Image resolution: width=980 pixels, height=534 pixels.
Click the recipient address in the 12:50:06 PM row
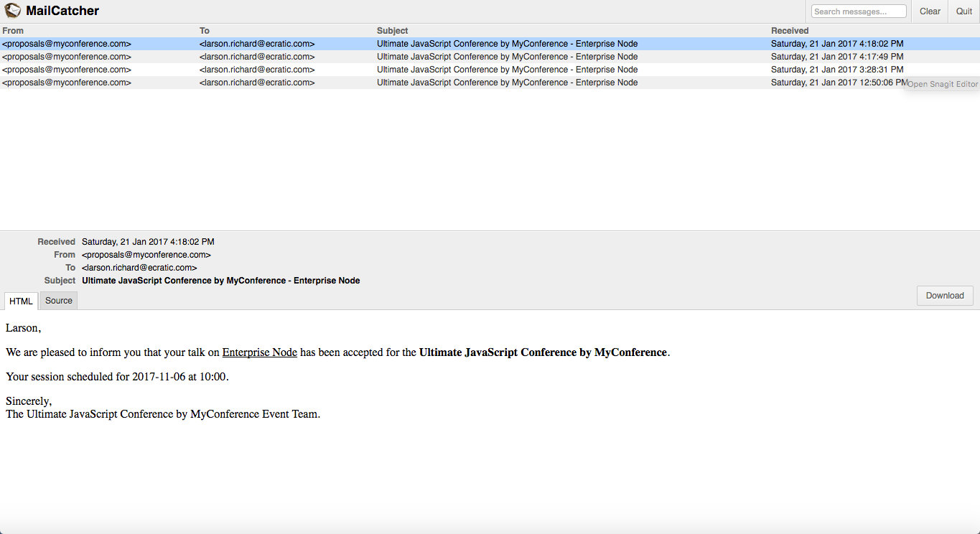tap(257, 83)
